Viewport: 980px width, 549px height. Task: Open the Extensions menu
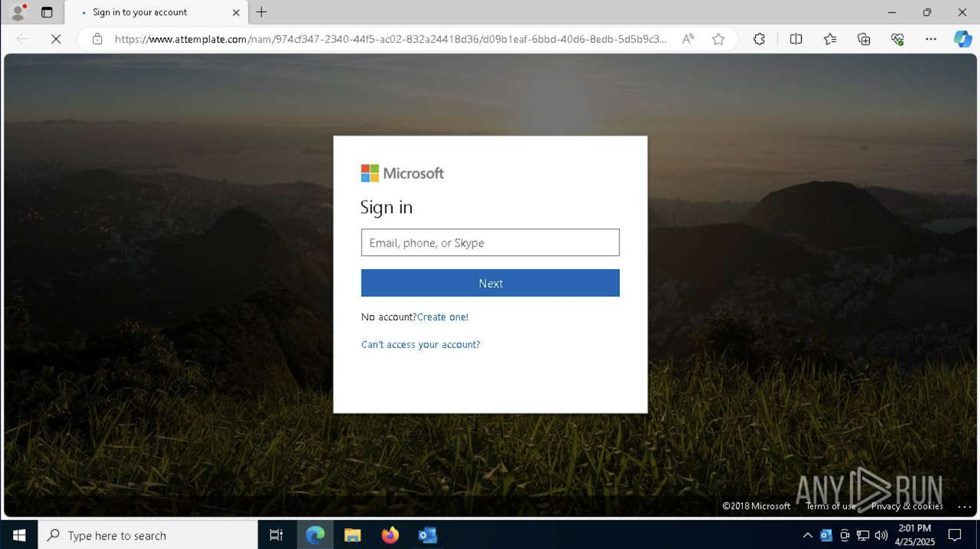(x=759, y=39)
